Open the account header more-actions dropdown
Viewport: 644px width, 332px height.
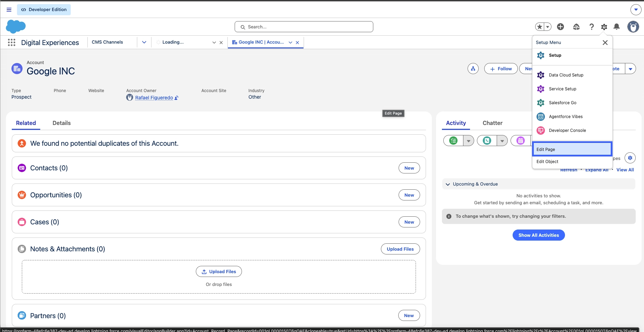(x=630, y=69)
